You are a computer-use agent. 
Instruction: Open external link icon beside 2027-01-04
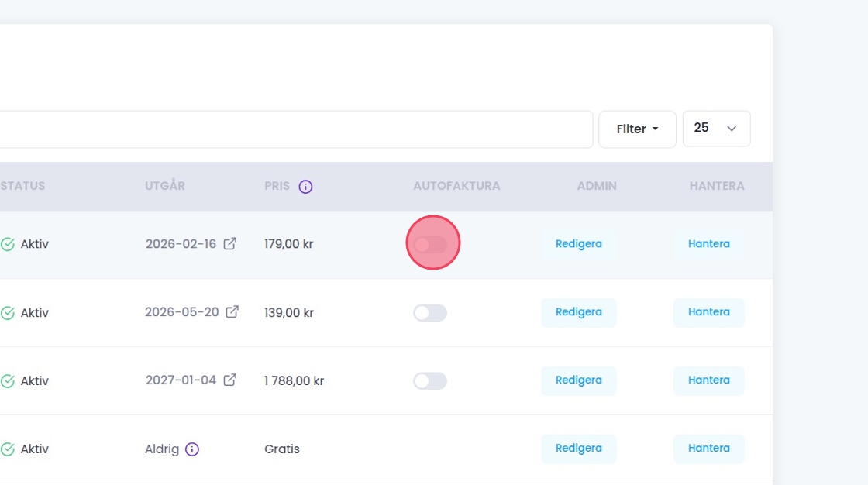tap(230, 380)
